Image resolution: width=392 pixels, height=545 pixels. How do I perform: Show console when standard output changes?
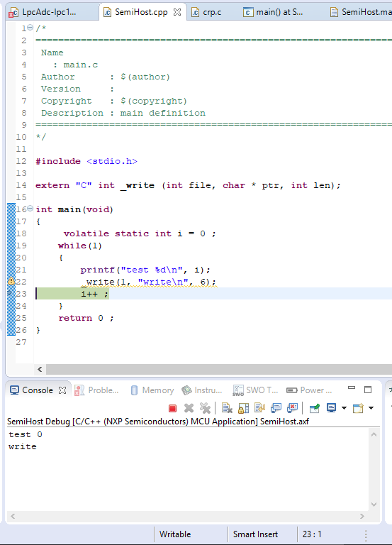point(276,408)
